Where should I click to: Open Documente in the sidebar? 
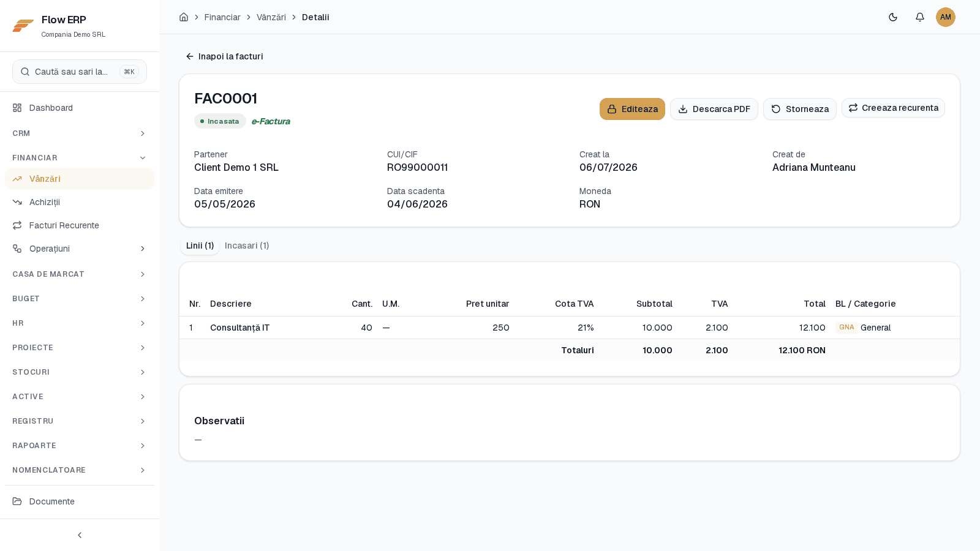click(x=80, y=501)
